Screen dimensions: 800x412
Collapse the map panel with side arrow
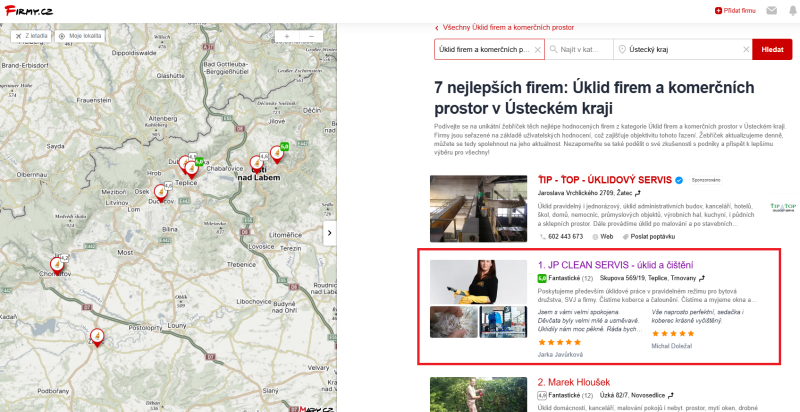(x=330, y=233)
